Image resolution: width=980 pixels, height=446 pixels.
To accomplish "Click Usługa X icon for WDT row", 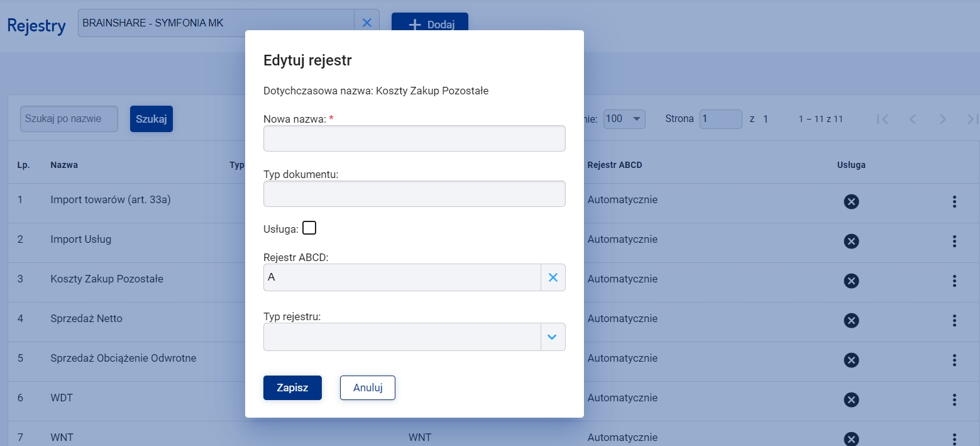I will click(x=851, y=399).
